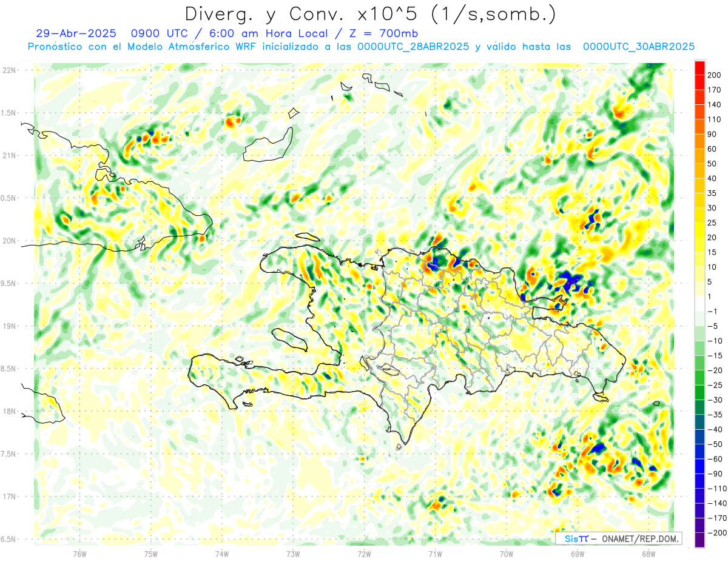728x562 pixels.
Task: Click the initialization time '0000UTC_28ABR2025'
Action: point(413,47)
